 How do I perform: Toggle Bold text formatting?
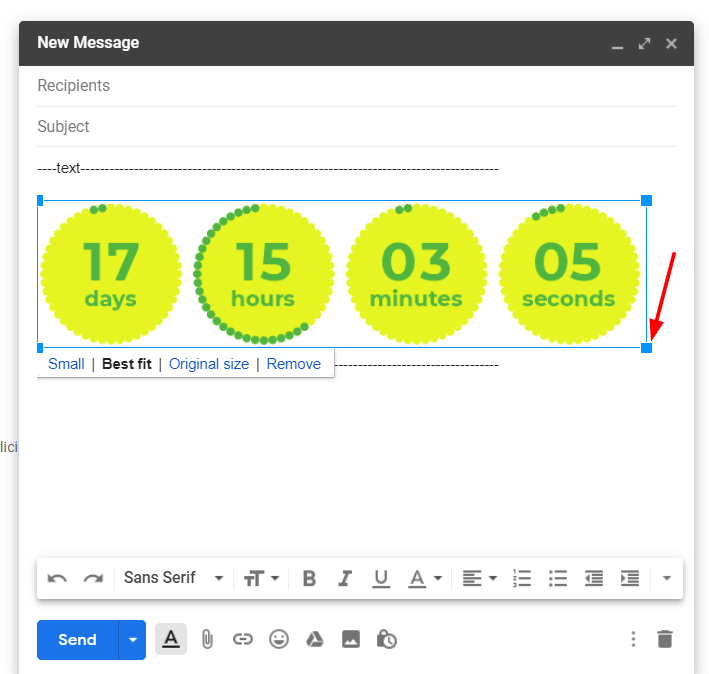[x=309, y=578]
